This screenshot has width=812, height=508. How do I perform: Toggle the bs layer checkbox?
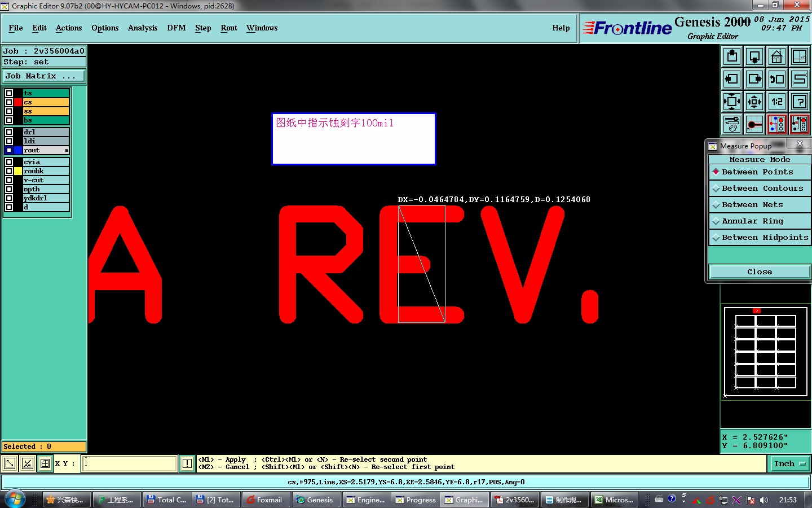click(9, 120)
